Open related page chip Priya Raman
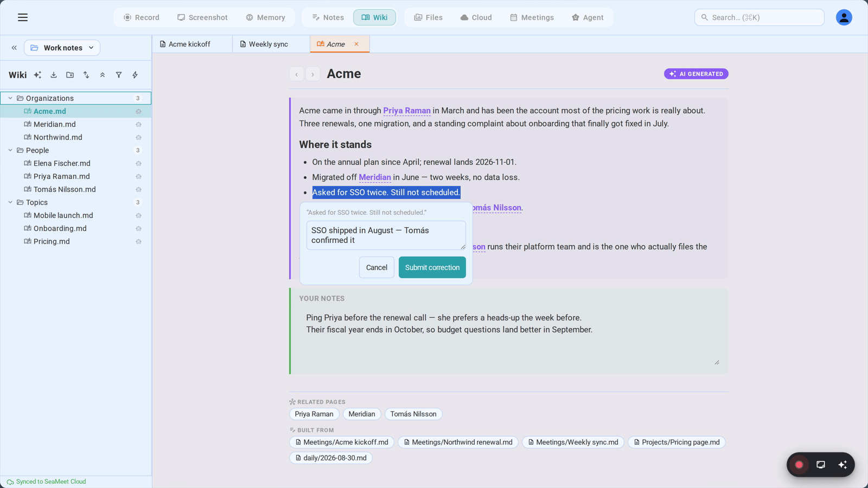 [314, 414]
